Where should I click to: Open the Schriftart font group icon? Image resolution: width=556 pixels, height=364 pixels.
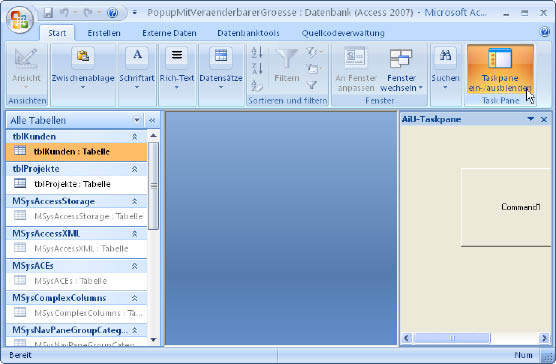137,57
